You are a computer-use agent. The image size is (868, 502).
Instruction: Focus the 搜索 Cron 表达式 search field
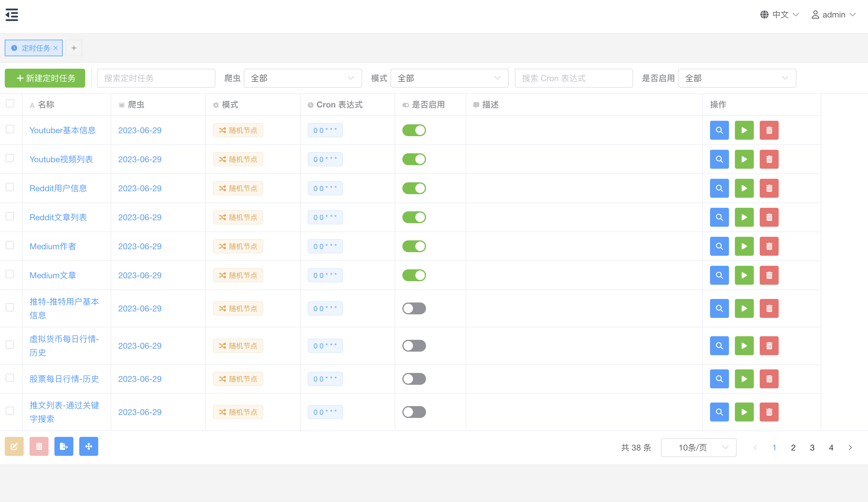pyautogui.click(x=574, y=78)
